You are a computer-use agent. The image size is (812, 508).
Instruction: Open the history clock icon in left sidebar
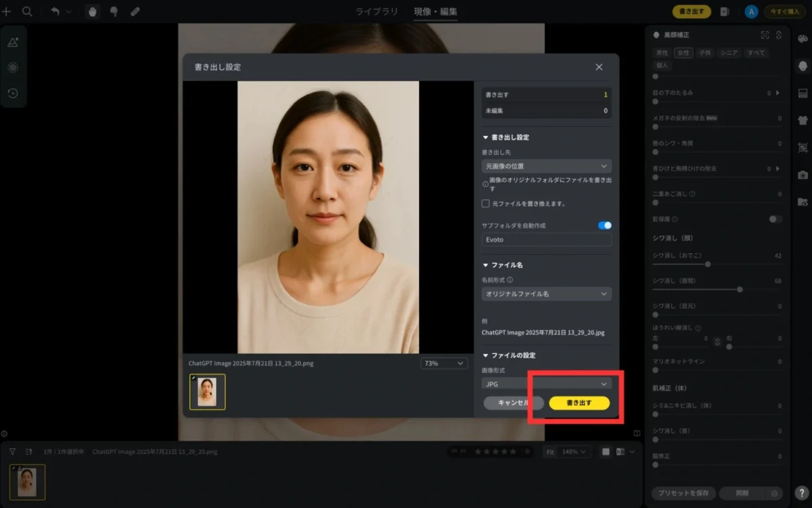point(13,93)
